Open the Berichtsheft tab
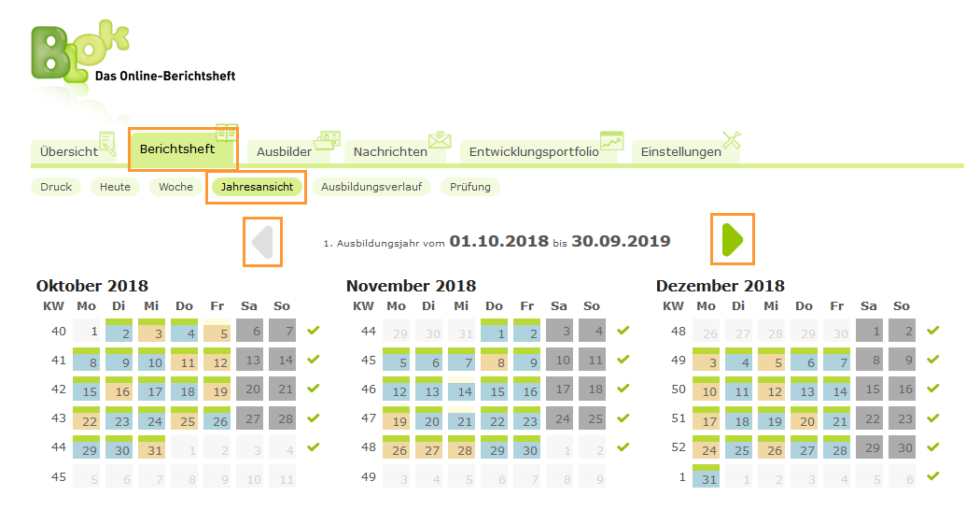This screenshot has width=980, height=510. pos(183,149)
